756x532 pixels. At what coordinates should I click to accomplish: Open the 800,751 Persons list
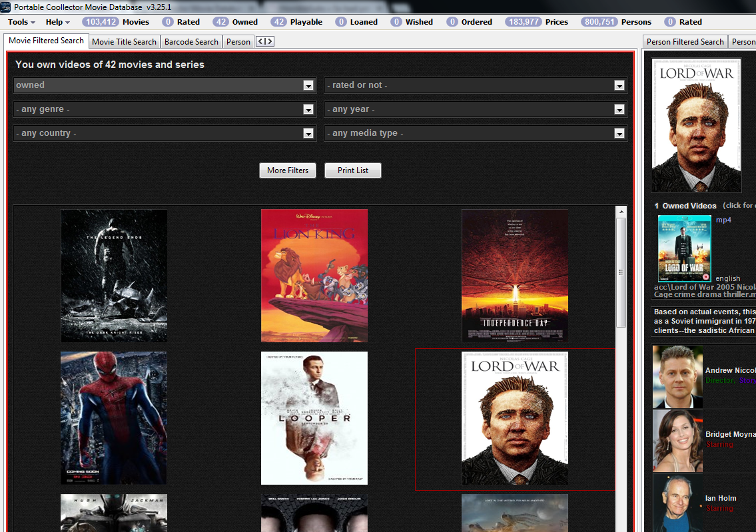point(616,22)
